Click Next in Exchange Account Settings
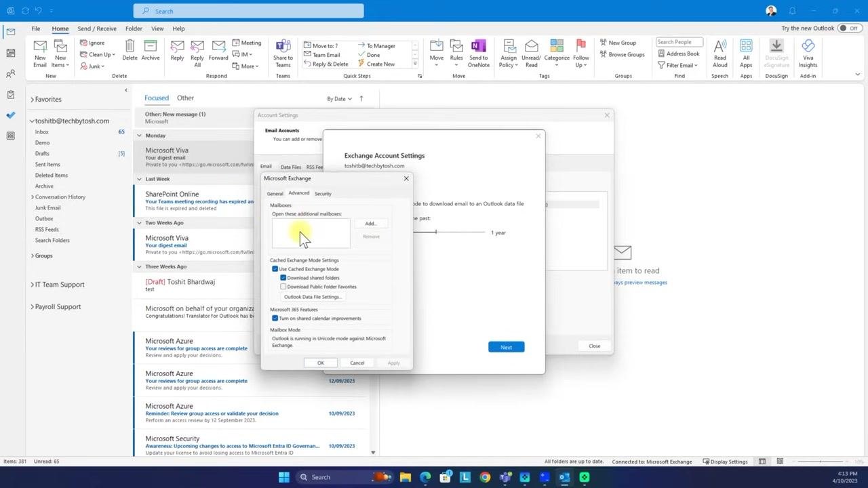This screenshot has width=868, height=488. tap(506, 347)
